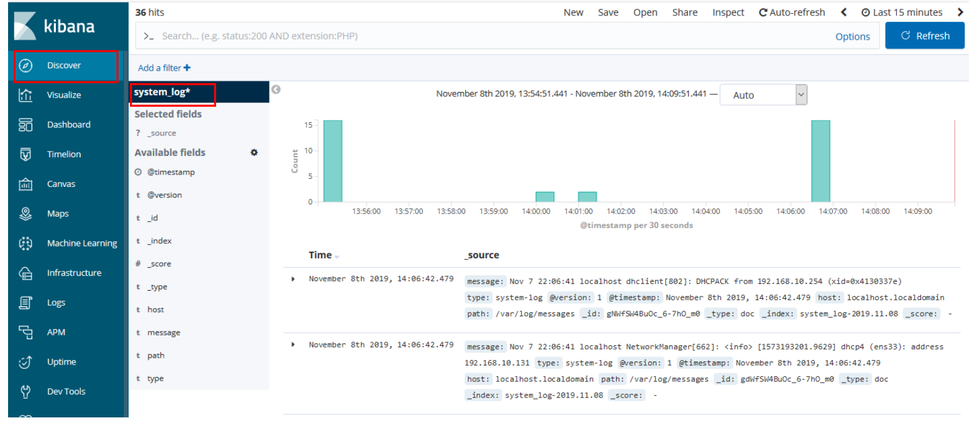Select the _id field
This screenshot has height=441, width=980.
(x=153, y=218)
